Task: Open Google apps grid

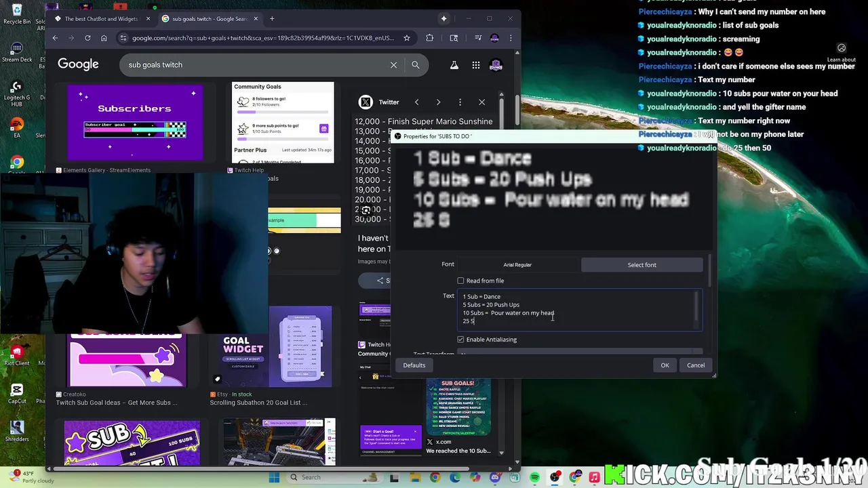Action: 476,65
